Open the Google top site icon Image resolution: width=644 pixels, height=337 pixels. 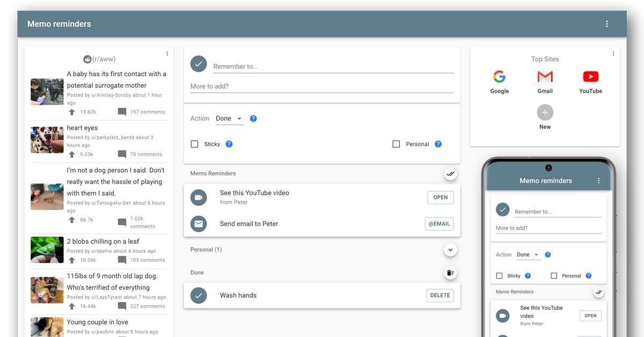[499, 77]
